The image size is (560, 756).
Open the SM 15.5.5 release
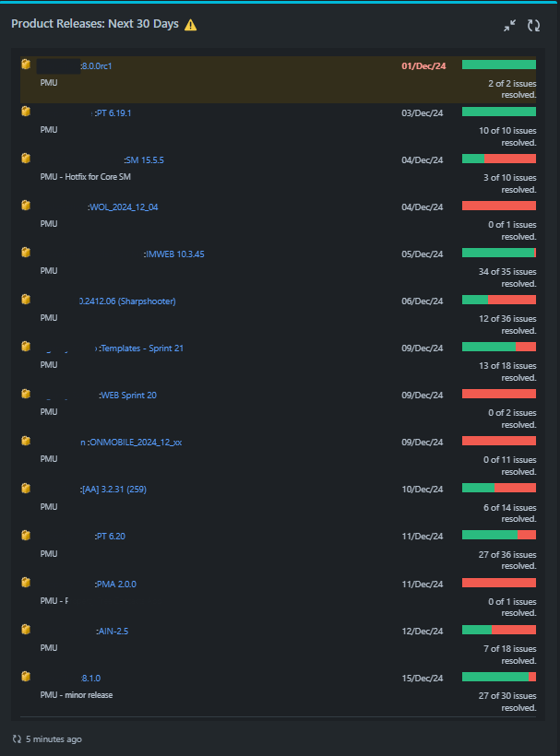pyautogui.click(x=144, y=160)
